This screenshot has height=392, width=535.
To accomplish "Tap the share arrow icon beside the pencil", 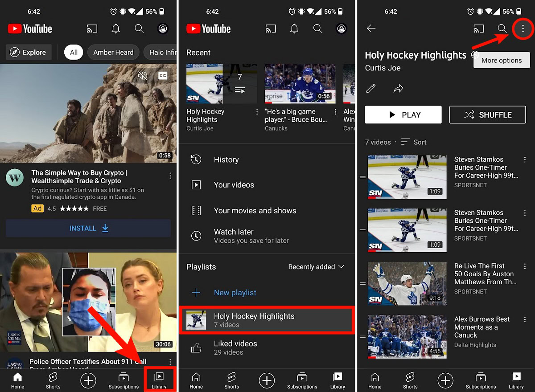I will click(398, 89).
